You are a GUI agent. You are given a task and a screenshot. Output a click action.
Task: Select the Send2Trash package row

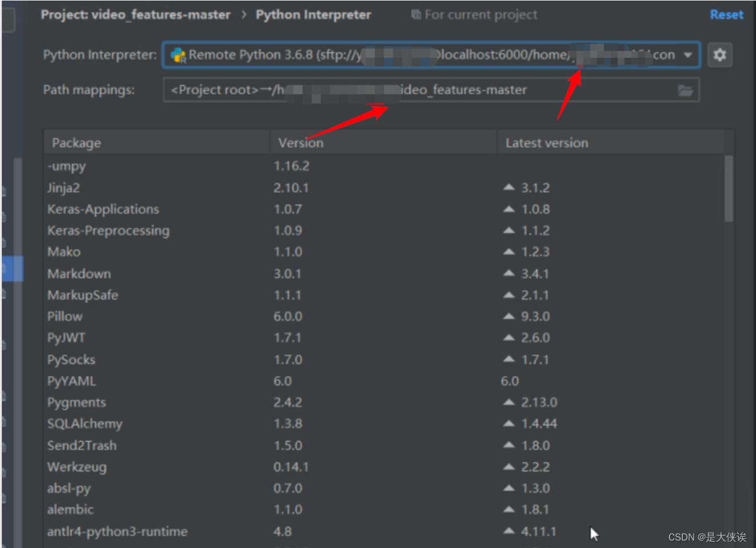[384, 445]
